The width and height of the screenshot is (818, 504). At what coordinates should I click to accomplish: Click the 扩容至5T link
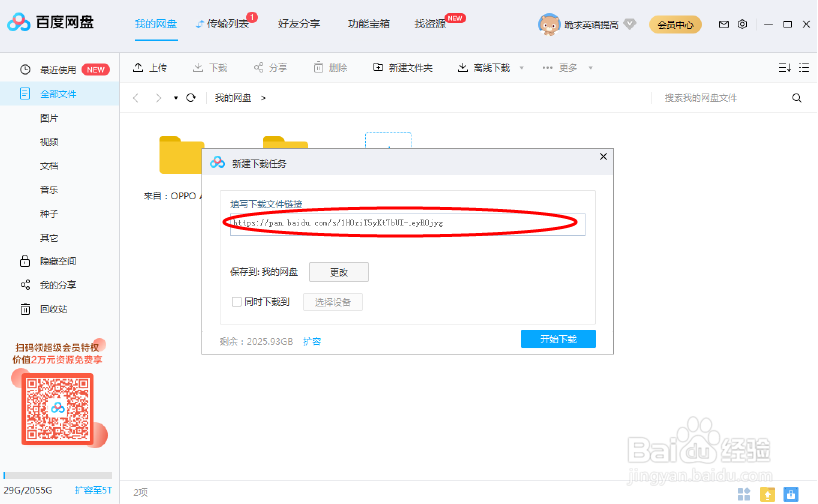click(x=93, y=490)
